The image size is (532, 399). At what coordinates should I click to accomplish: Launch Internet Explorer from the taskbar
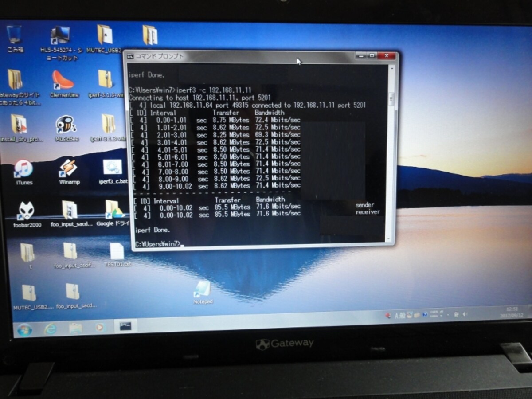tap(50, 329)
